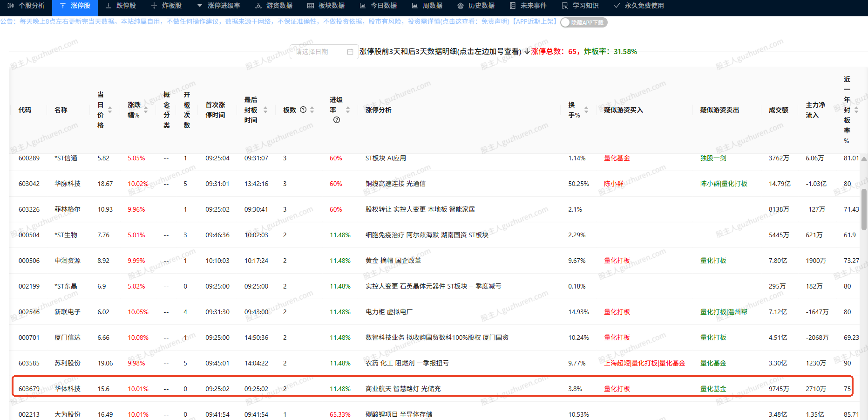Click 50.25% turnover in 华脉科技 row
The image size is (868, 420).
click(x=578, y=184)
